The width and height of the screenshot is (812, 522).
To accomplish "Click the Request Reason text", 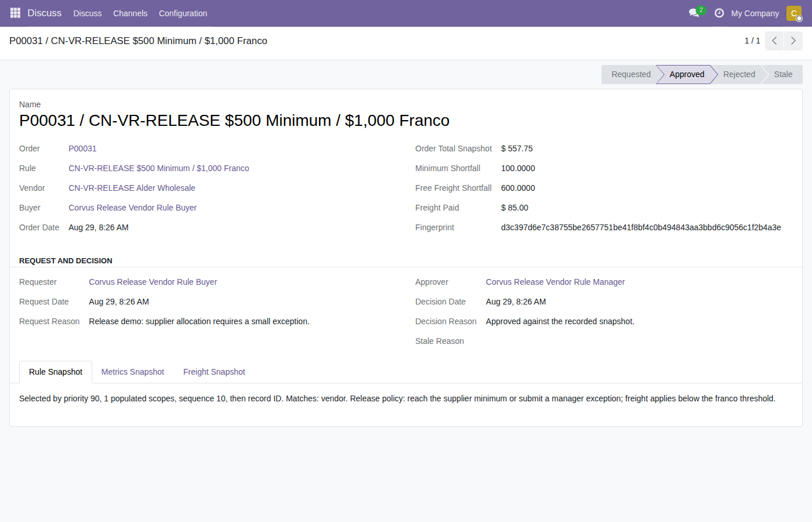I will [x=199, y=321].
